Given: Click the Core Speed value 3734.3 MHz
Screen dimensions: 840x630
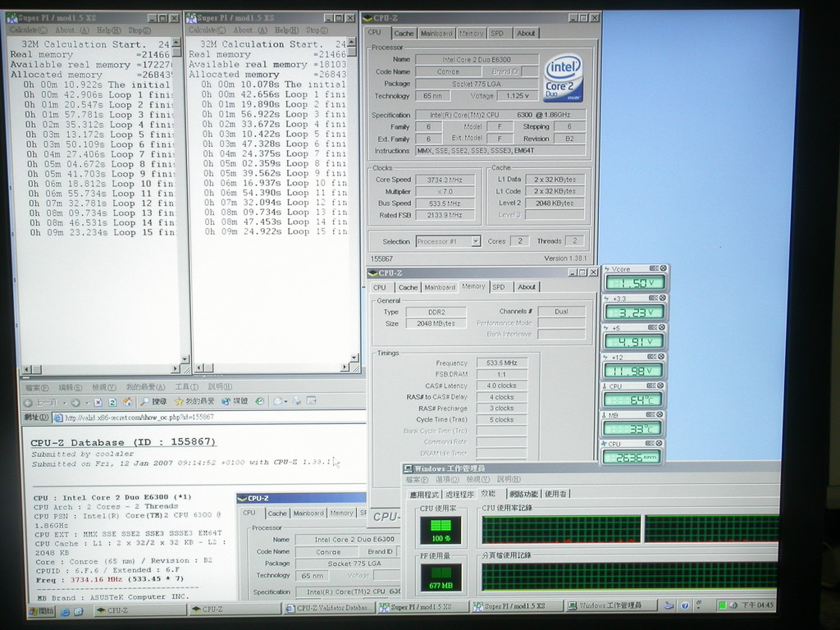Looking at the screenshot, I should tap(445, 180).
